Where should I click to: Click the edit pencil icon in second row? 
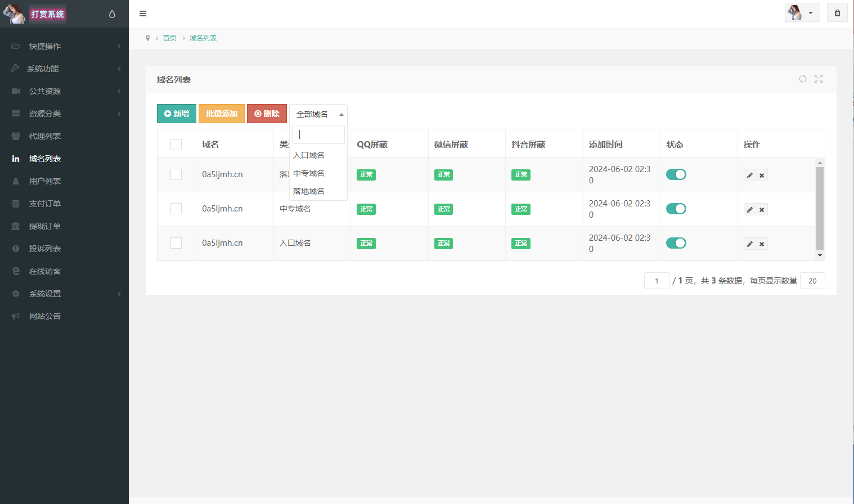click(749, 210)
